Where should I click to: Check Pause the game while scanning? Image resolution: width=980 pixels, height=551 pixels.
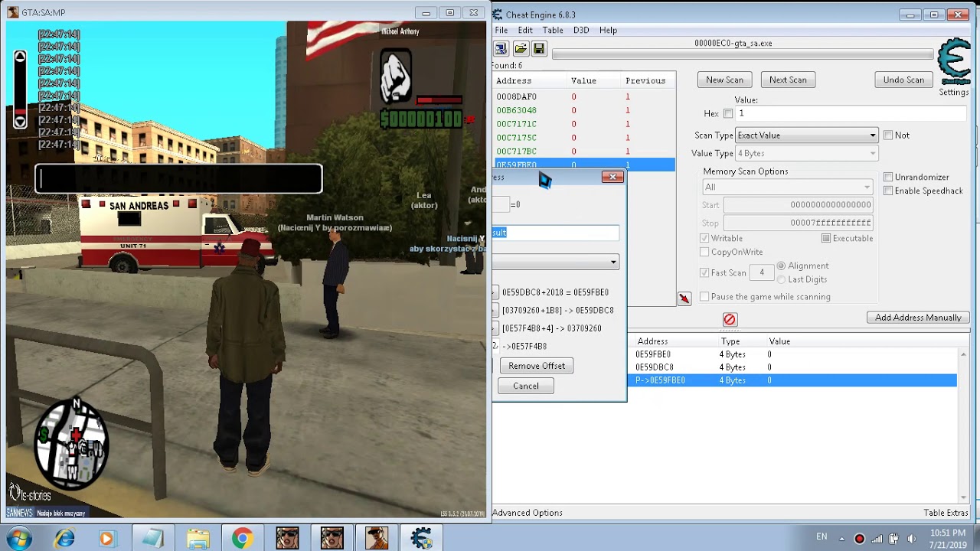(x=704, y=296)
